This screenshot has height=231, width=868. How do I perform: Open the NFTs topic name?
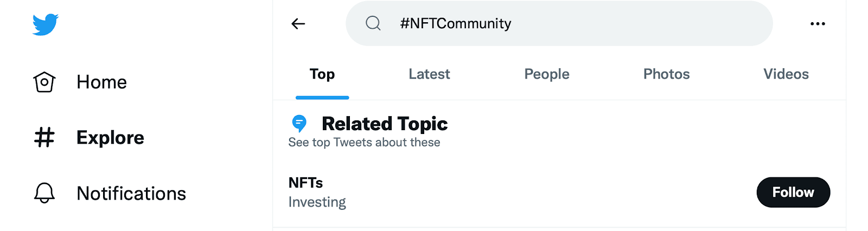[305, 183]
